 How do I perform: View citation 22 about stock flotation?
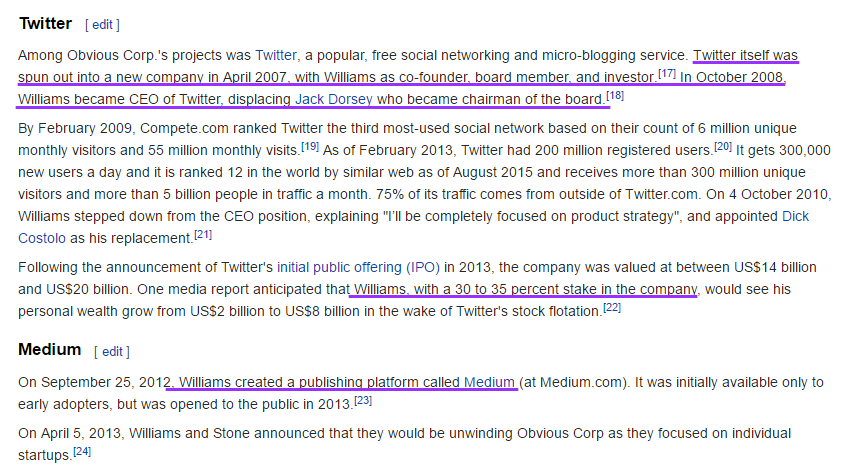click(612, 308)
